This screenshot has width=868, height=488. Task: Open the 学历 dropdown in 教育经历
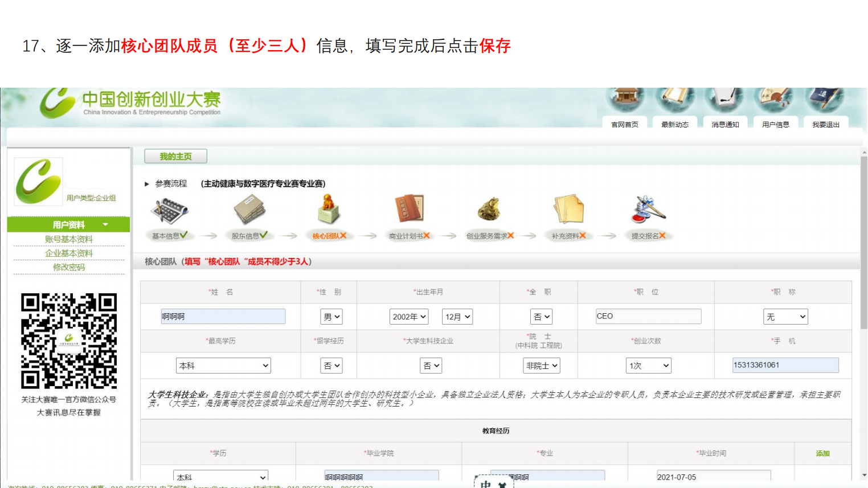click(220, 477)
